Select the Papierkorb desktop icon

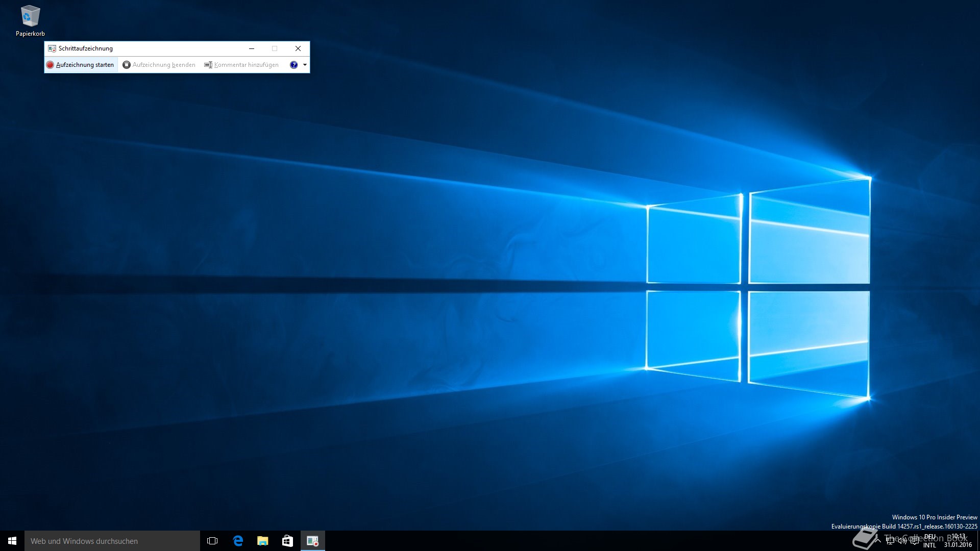pyautogui.click(x=30, y=21)
